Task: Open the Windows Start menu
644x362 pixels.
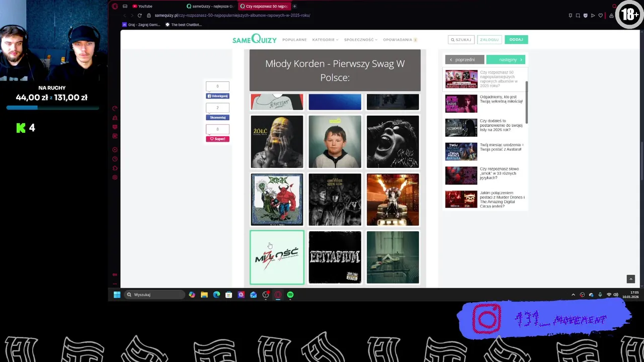Action: pyautogui.click(x=117, y=295)
